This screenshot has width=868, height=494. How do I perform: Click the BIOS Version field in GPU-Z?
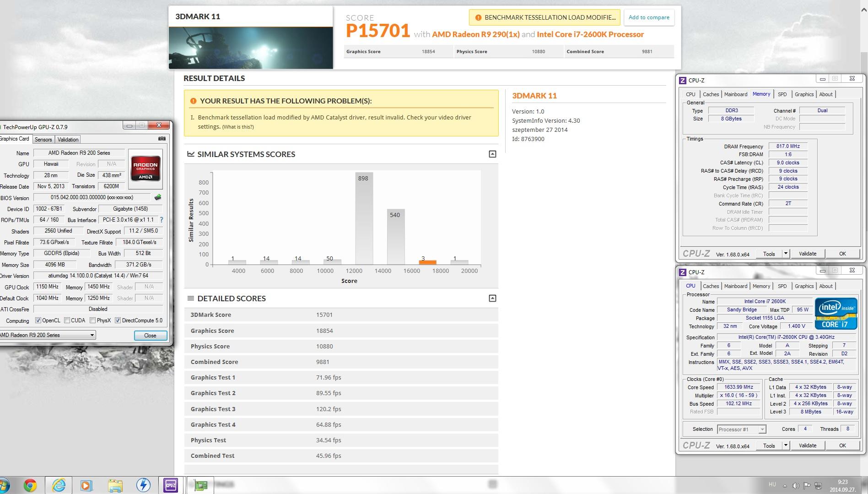(92, 197)
